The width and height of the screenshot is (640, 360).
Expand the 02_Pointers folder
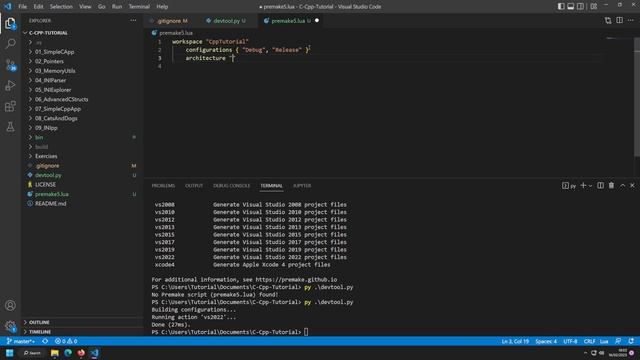pos(82,61)
